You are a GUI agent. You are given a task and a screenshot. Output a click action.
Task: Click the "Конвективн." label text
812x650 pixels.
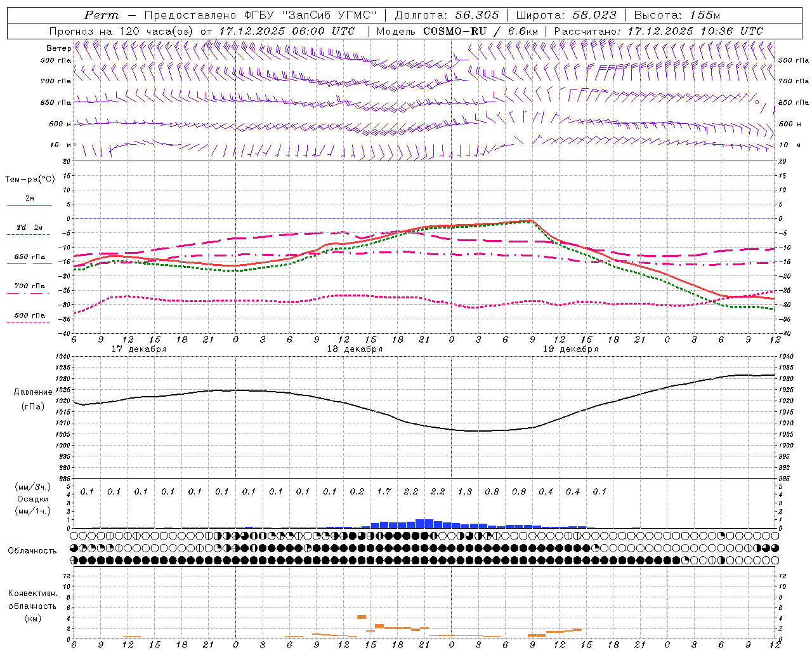pyautogui.click(x=32, y=594)
